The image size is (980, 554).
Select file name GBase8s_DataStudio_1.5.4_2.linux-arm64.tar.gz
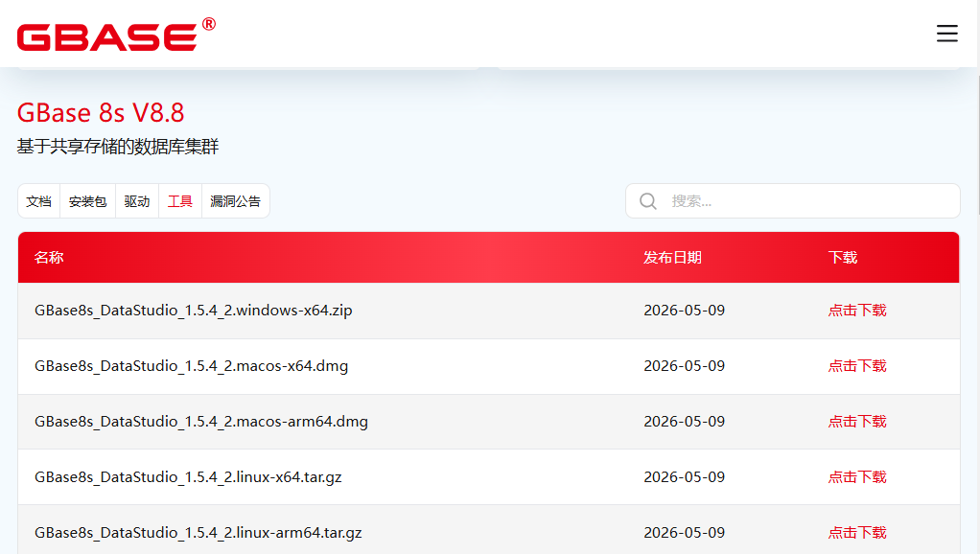point(198,533)
